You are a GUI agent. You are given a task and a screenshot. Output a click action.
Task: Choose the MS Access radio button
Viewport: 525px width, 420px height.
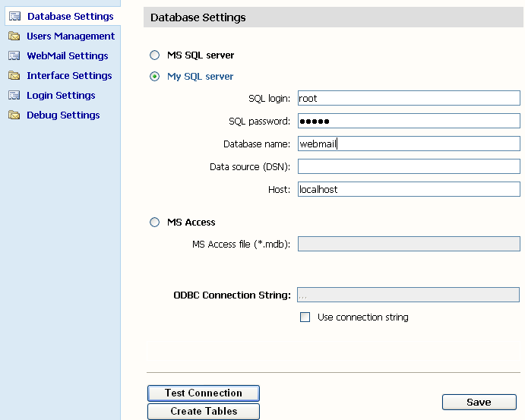(x=155, y=223)
